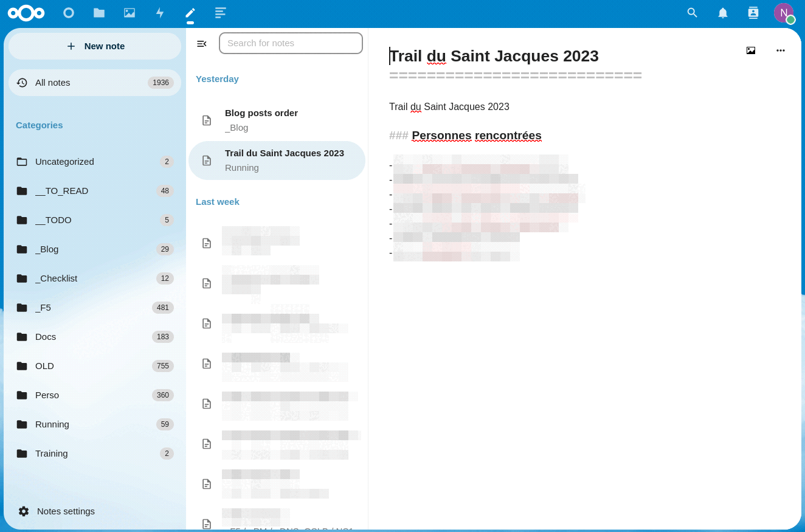This screenshot has height=532, width=805.
Task: Open the Activity lightning bolt icon
Action: tap(160, 13)
